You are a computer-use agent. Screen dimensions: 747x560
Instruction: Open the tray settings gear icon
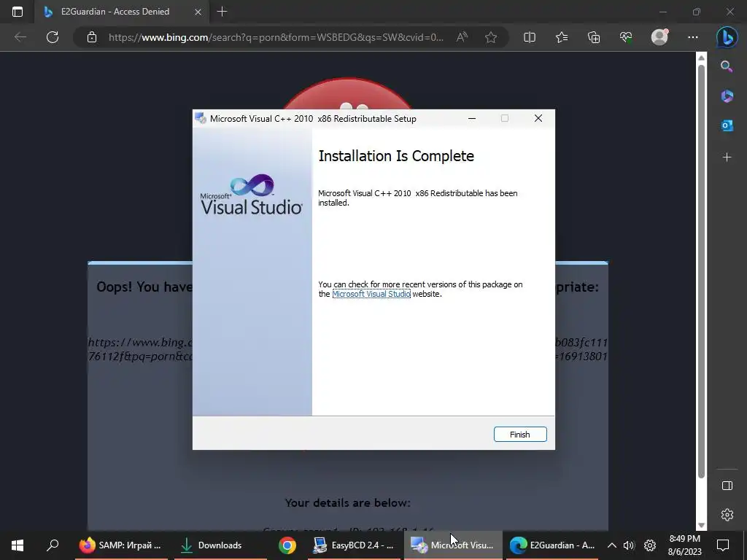(650, 545)
